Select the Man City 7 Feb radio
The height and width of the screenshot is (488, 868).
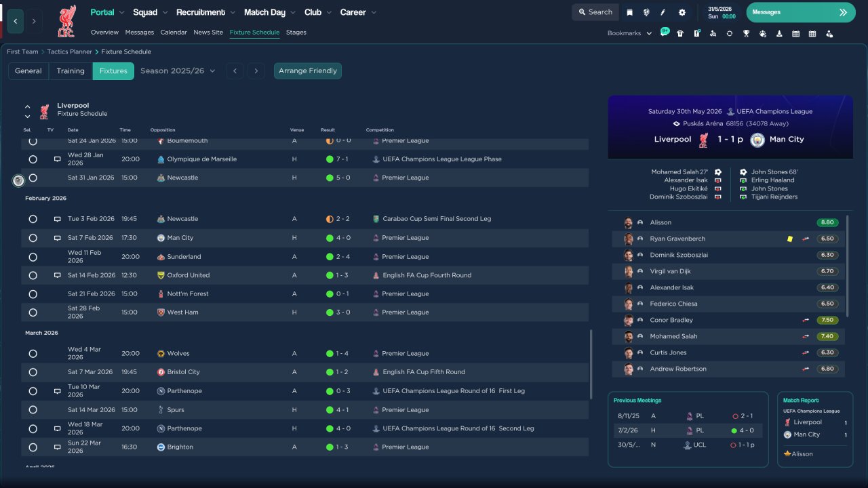click(33, 238)
